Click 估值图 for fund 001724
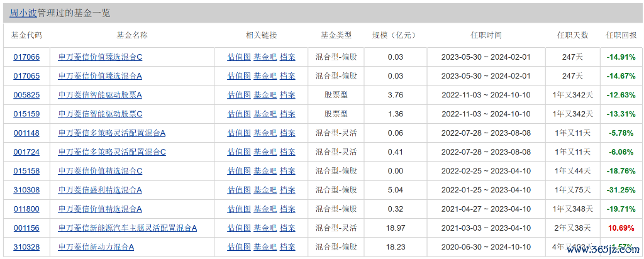 tap(239, 152)
